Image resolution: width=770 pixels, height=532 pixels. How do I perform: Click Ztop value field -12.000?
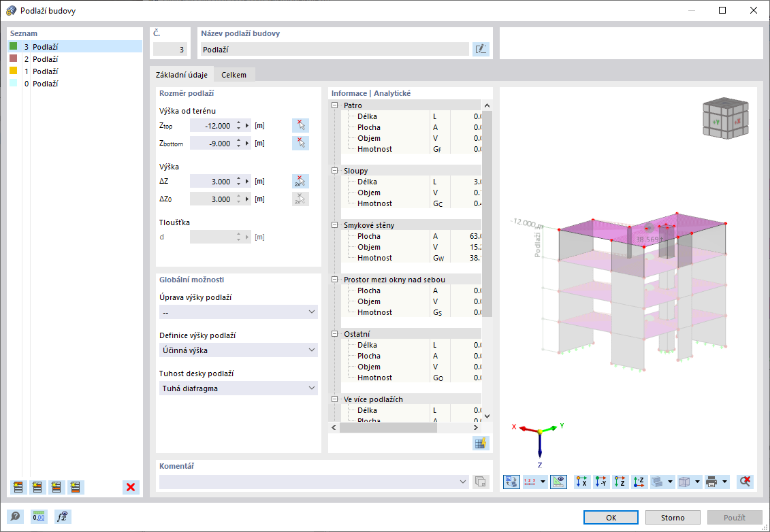tap(212, 126)
